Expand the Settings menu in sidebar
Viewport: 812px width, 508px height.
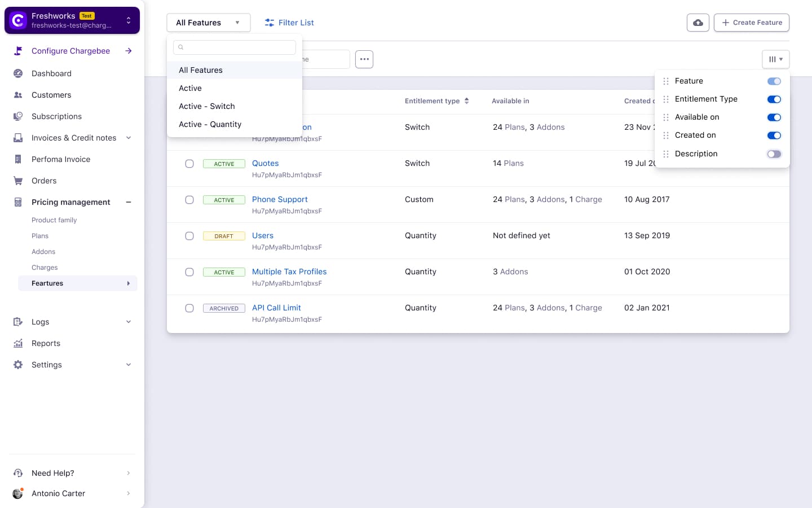click(x=129, y=365)
